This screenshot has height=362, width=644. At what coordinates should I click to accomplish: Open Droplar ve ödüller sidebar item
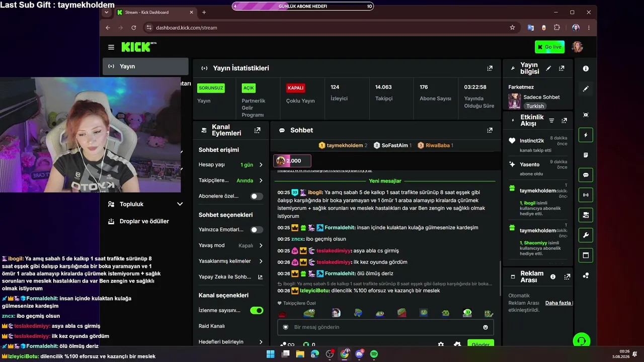tap(145, 221)
